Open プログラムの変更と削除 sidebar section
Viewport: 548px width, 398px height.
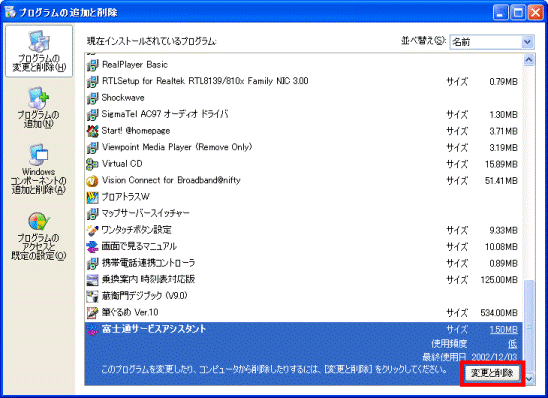point(39,51)
